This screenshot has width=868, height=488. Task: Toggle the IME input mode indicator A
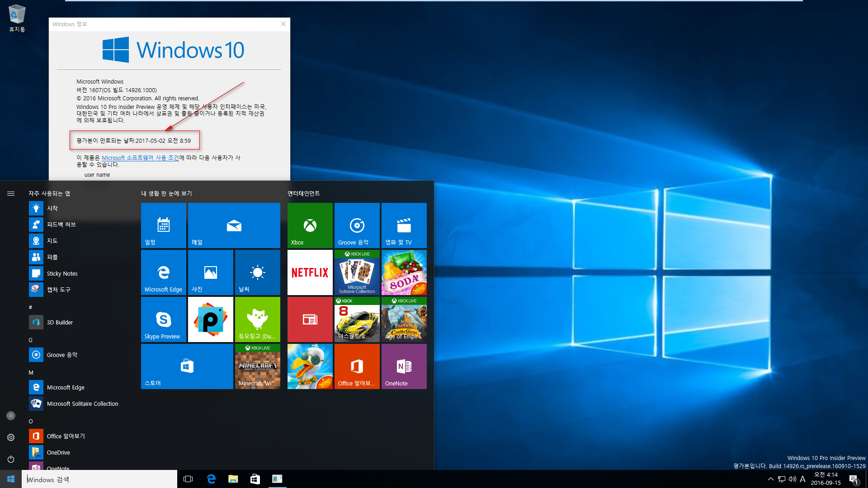click(802, 479)
